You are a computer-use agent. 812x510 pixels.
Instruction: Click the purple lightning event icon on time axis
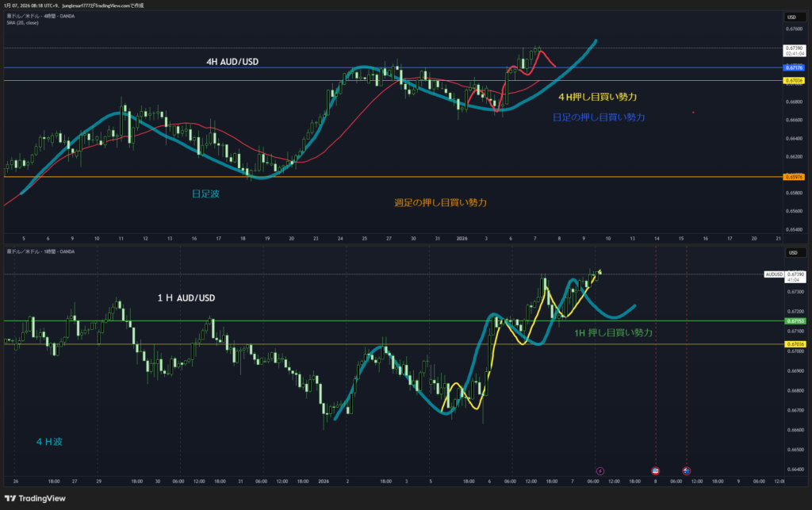599,470
